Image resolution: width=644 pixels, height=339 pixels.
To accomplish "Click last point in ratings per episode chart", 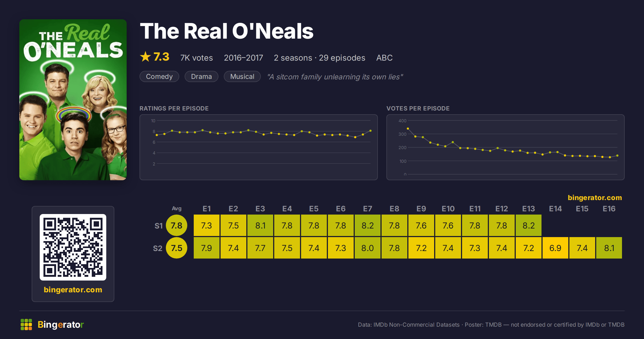I will 371,131.
